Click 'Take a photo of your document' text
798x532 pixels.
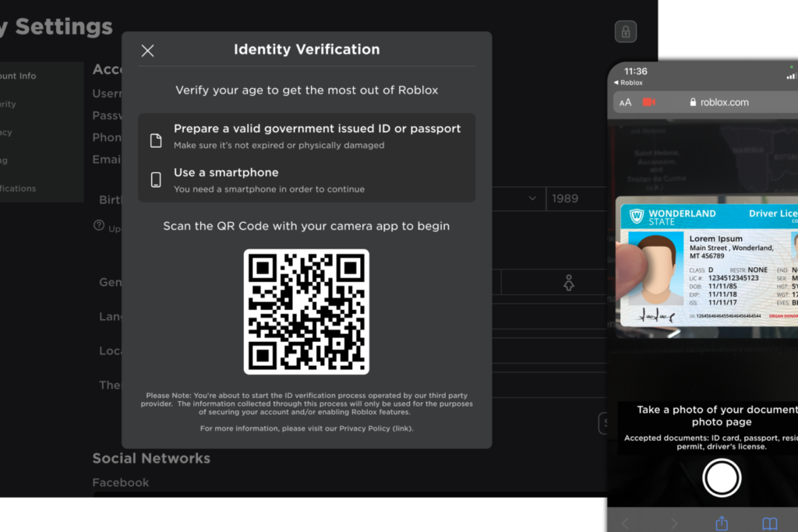pos(718,415)
